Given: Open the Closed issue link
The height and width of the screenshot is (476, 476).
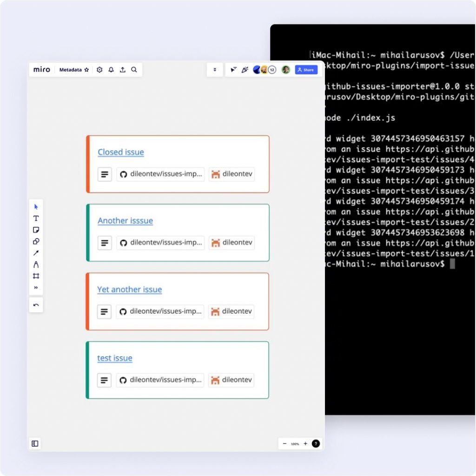Looking at the screenshot, I should coord(121,152).
